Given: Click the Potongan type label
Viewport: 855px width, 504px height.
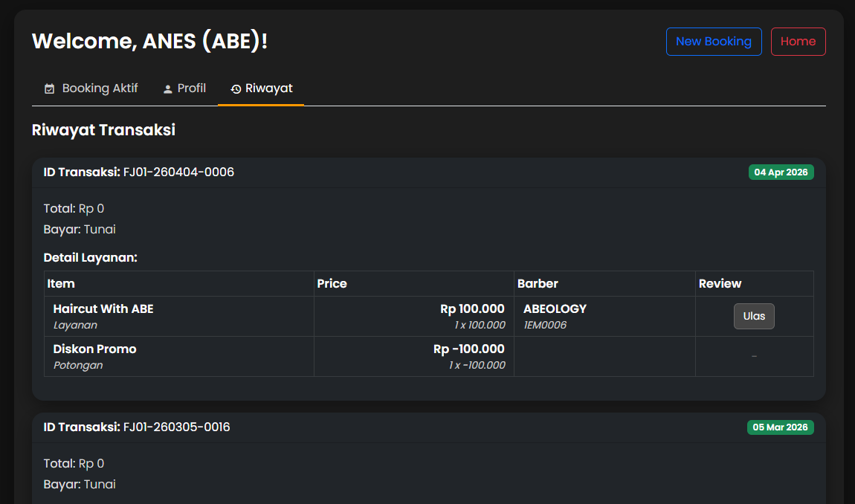Looking at the screenshot, I should [x=78, y=366].
